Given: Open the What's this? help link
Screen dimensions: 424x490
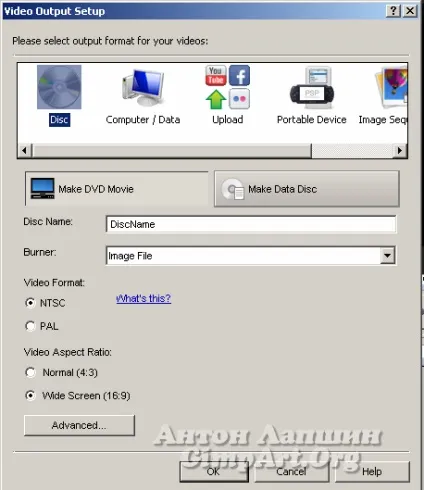Looking at the screenshot, I should (x=144, y=298).
